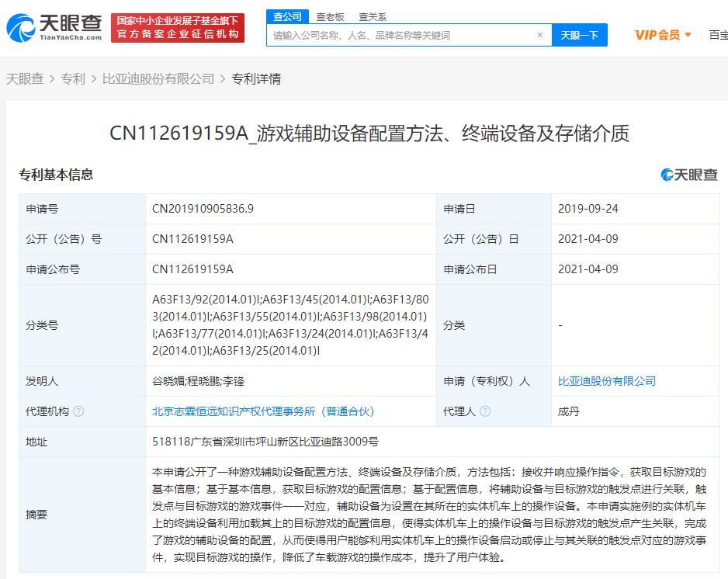Open the 北京志霖恒远知识产权代理事务所 agency link
728x579 pixels.
point(263,411)
